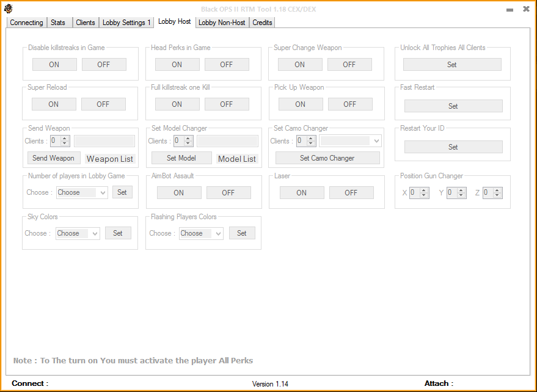
Task: Disable Super Reload with OFF
Action: pyautogui.click(x=103, y=104)
